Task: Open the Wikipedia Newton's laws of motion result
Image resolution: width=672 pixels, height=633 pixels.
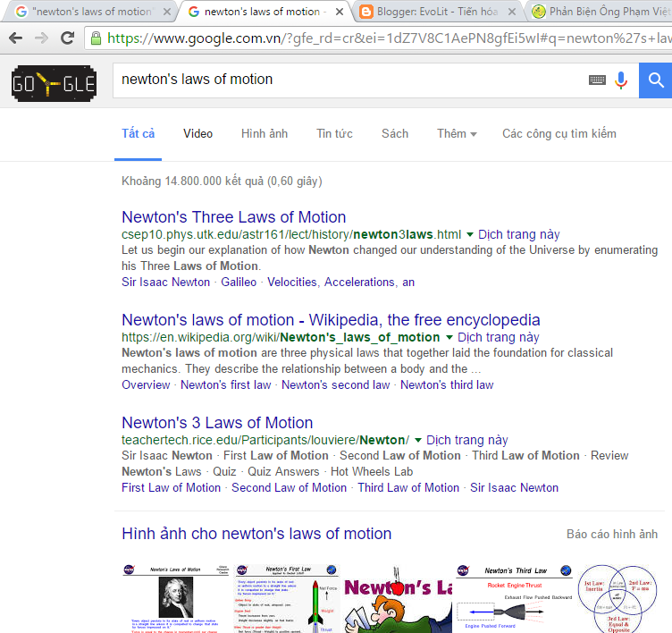Action: (x=331, y=320)
